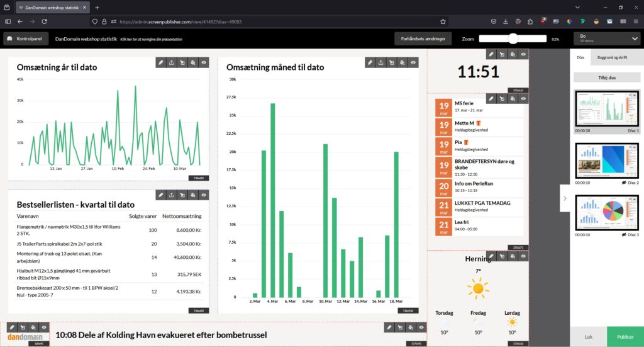Screen dimensions: 644x347
Task: Click share icon on Omsætning år til dato
Action: [172, 62]
